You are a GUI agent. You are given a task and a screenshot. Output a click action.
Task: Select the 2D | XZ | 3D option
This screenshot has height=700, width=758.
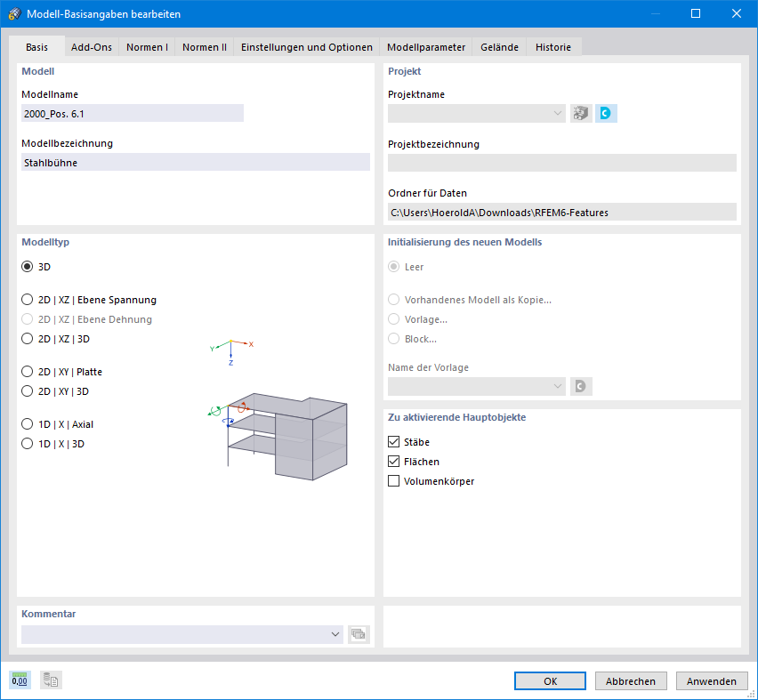(x=27, y=339)
